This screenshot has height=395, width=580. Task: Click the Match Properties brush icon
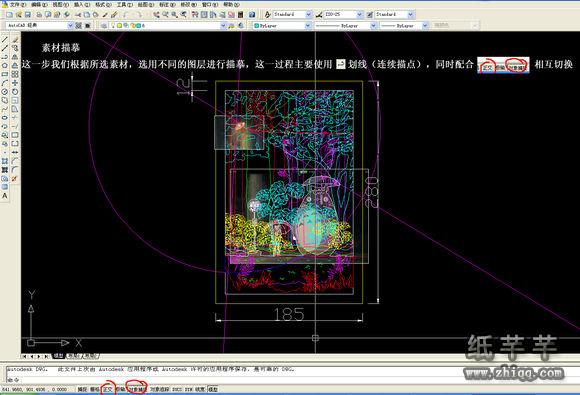tap(114, 14)
